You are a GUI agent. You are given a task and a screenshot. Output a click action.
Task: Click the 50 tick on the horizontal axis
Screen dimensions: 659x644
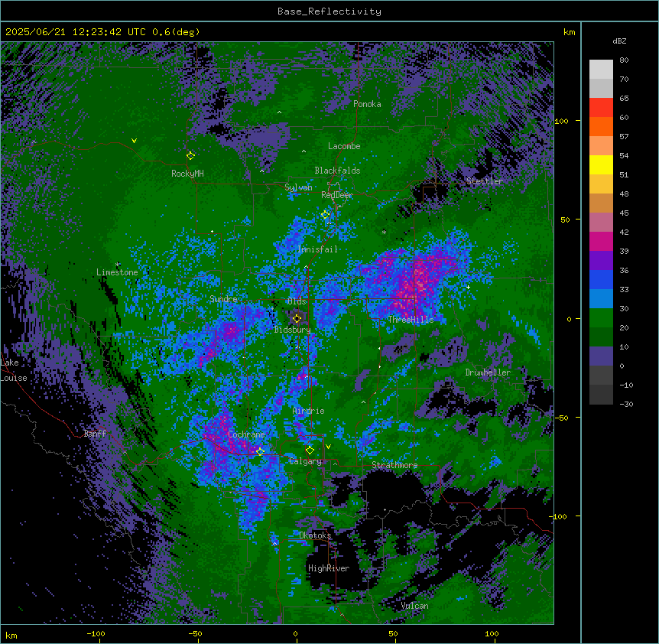pos(393,633)
